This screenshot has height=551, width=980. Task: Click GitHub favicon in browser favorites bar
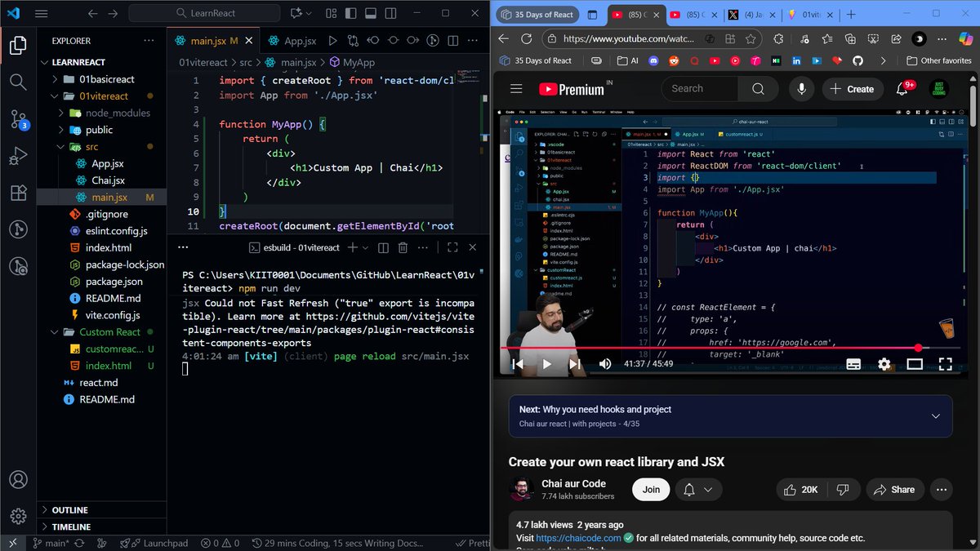coord(857,60)
